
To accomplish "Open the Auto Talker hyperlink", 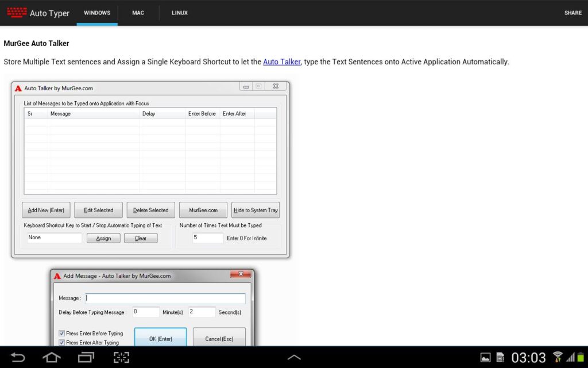I will 281,62.
